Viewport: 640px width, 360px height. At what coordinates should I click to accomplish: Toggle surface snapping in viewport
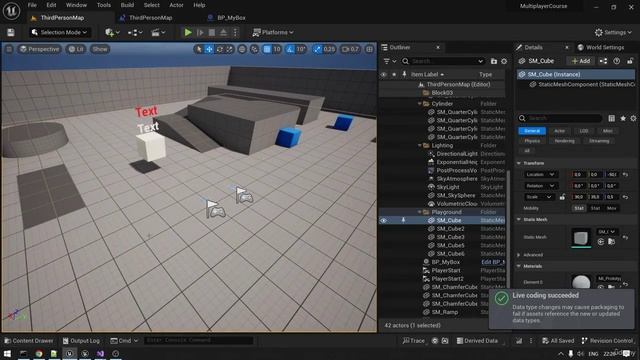pyautogui.click(x=254, y=49)
